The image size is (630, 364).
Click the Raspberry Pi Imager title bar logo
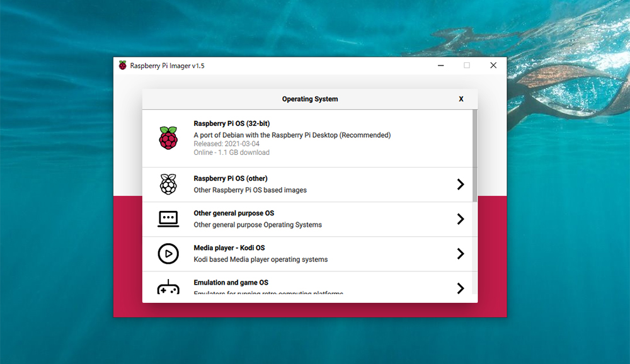(x=123, y=65)
